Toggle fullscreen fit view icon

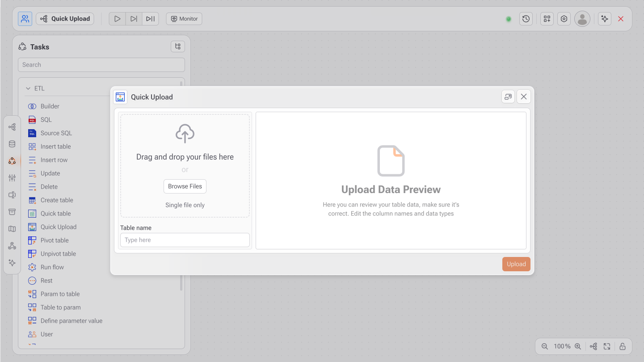tap(607, 346)
